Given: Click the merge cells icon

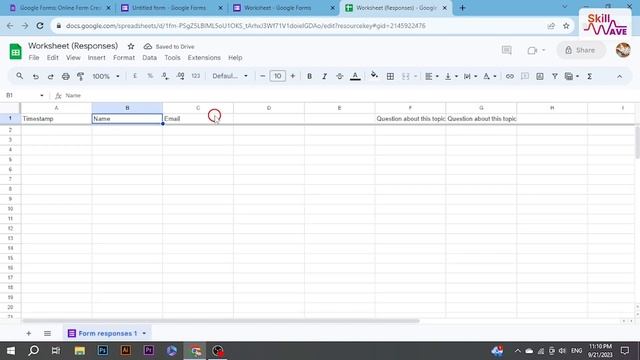Looking at the screenshot, I should [405, 76].
